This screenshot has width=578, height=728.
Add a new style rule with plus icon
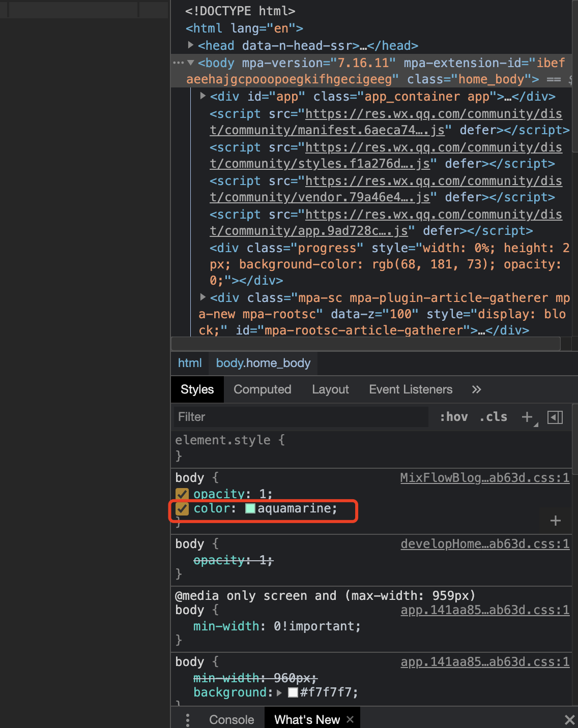click(528, 417)
